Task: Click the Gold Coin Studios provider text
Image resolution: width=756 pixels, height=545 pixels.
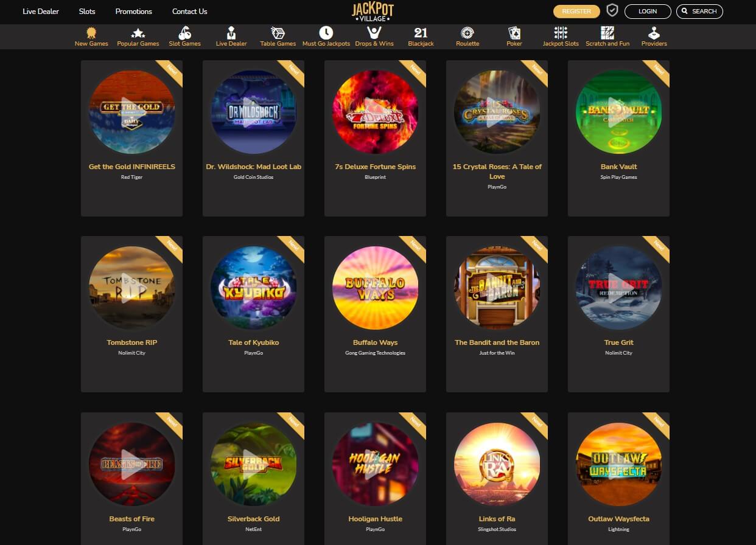Action: 253,177
